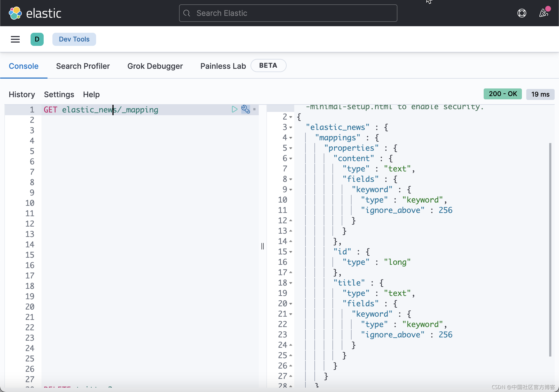Open the wrench request actions menu
The height and width of the screenshot is (392, 559).
pyautogui.click(x=245, y=109)
